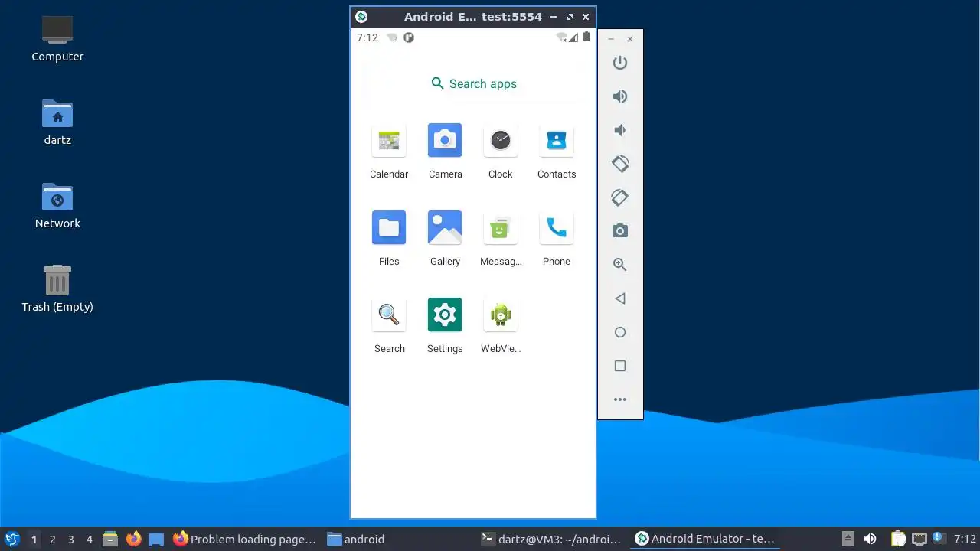The height and width of the screenshot is (551, 980).
Task: Click the emulator volume down icon
Action: [620, 130]
